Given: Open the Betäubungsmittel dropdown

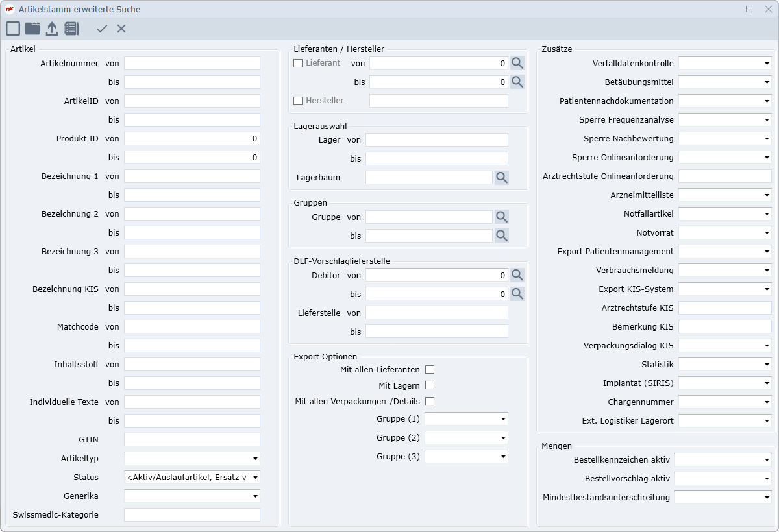Looking at the screenshot, I should pyautogui.click(x=767, y=82).
